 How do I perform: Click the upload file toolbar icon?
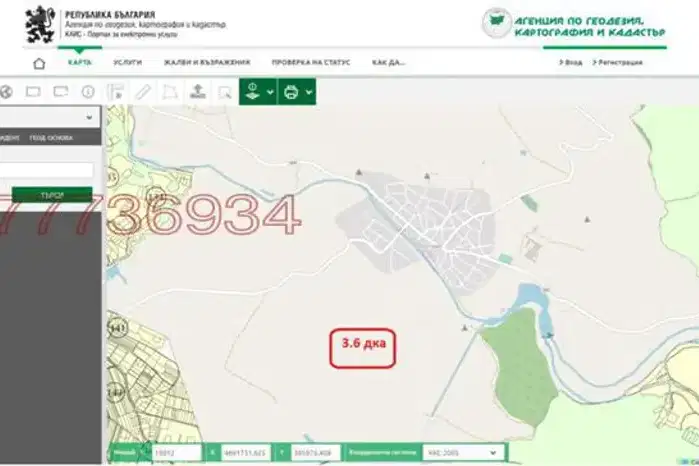(198, 91)
